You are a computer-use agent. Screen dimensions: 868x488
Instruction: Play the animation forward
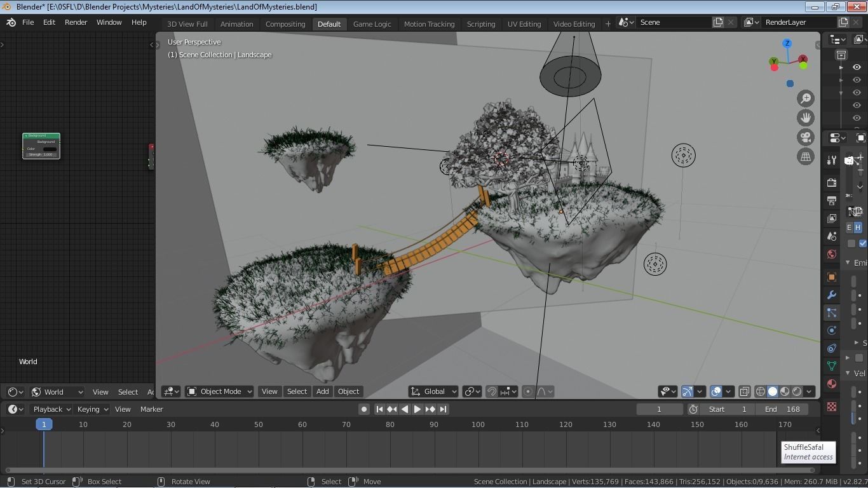pyautogui.click(x=417, y=409)
